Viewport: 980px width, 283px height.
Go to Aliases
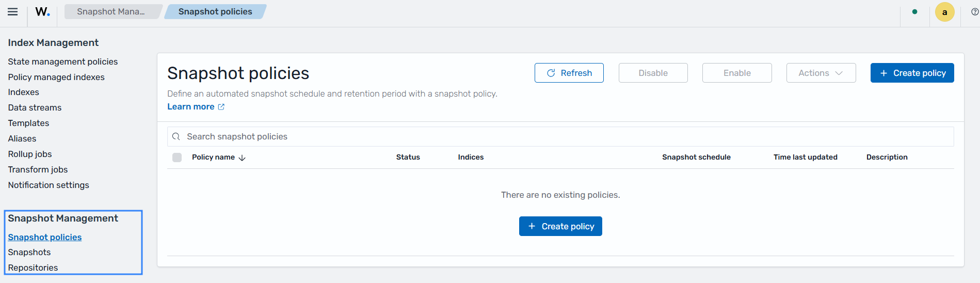(22, 138)
